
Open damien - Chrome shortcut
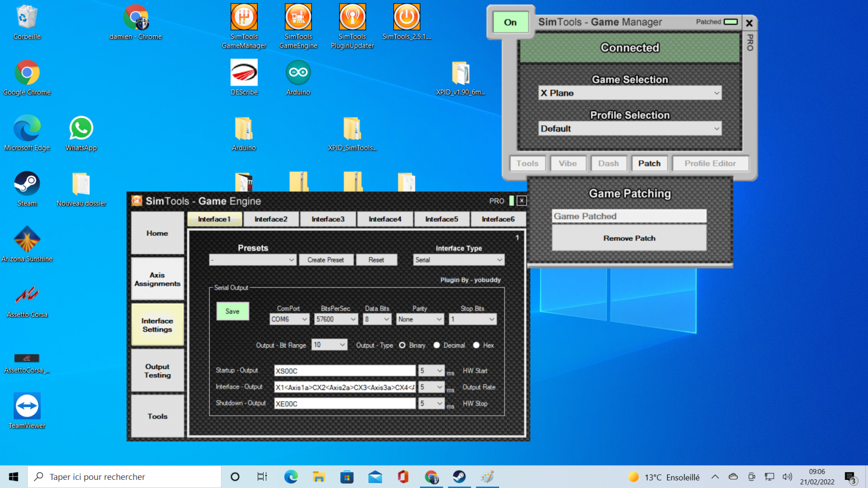tap(136, 22)
